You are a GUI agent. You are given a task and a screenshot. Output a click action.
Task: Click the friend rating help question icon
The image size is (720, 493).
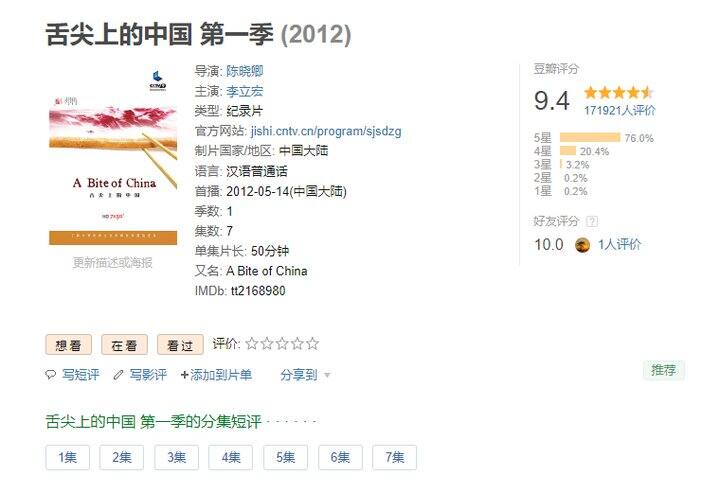click(592, 222)
